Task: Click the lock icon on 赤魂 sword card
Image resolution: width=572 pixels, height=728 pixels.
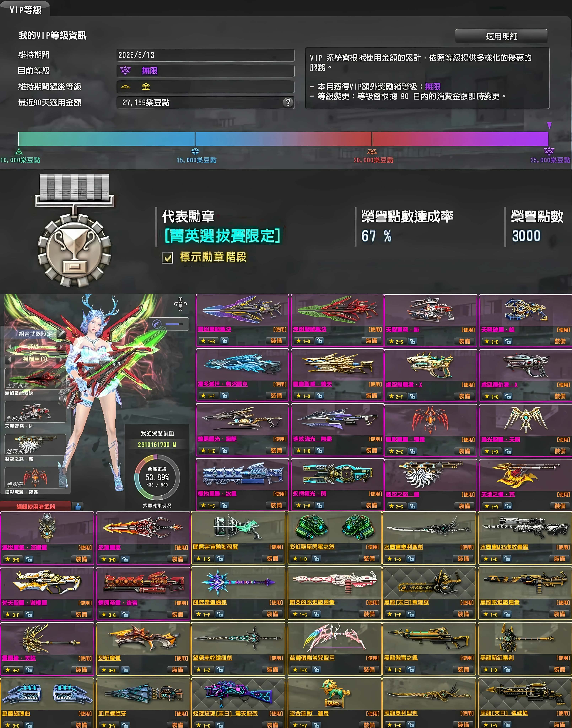Action: click(x=125, y=559)
